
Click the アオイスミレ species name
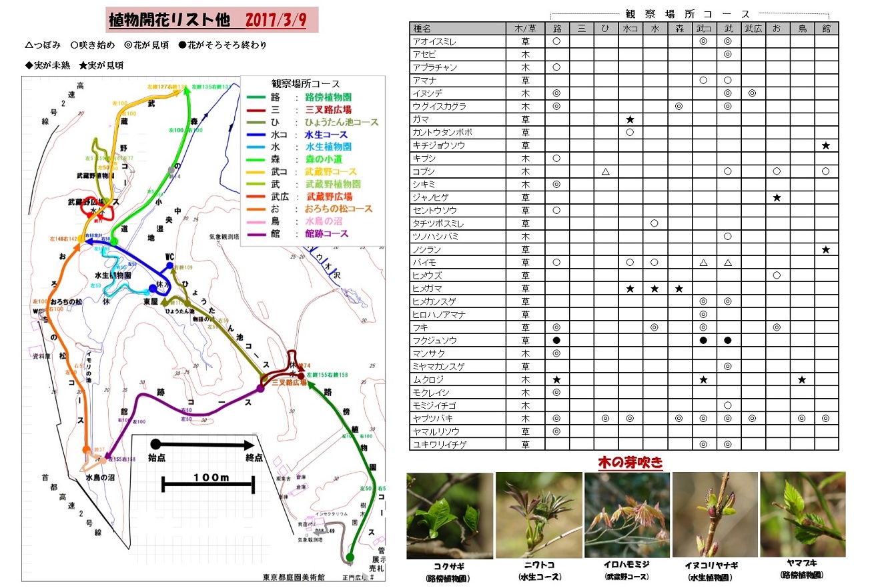pos(434,41)
